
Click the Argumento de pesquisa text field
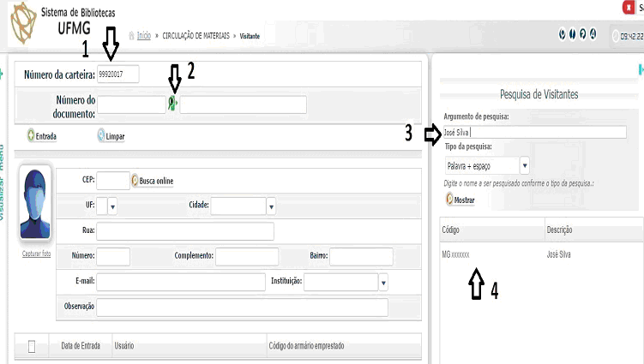[535, 133]
